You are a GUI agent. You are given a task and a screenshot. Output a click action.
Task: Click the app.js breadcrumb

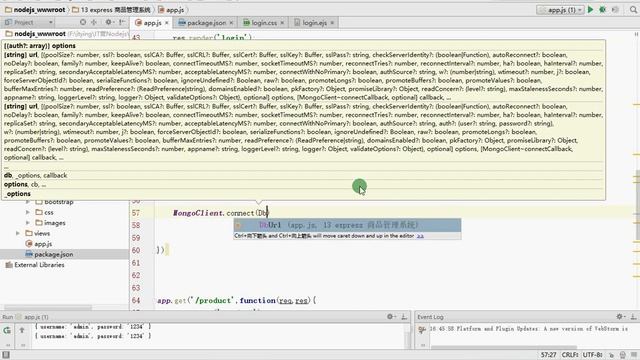(x=171, y=10)
